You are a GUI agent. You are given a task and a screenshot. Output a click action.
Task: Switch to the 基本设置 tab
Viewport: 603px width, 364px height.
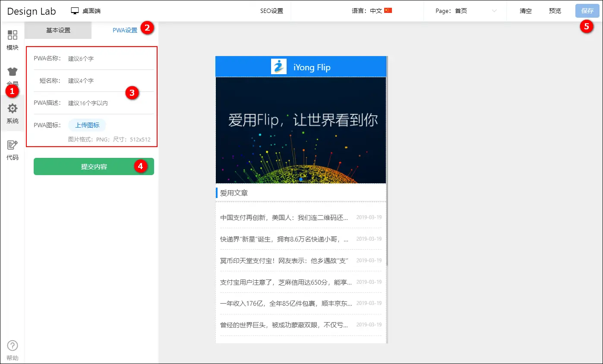point(58,30)
